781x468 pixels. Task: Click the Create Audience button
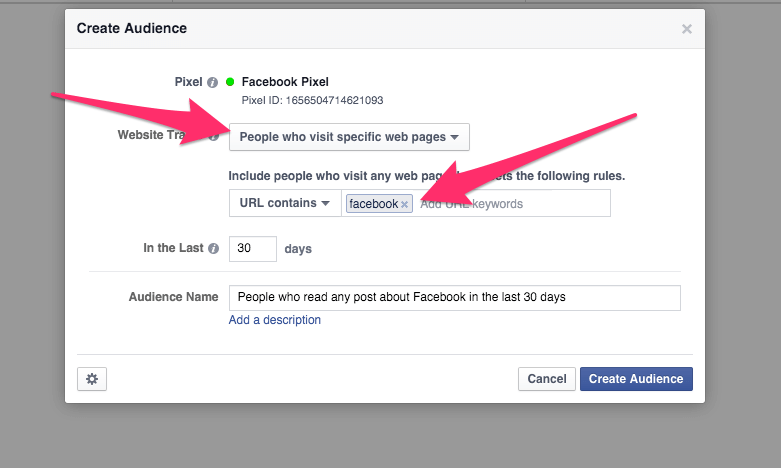pos(636,379)
